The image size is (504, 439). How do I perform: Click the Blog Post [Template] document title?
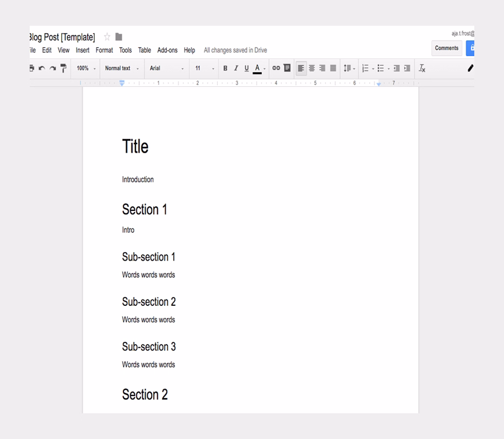tap(62, 37)
